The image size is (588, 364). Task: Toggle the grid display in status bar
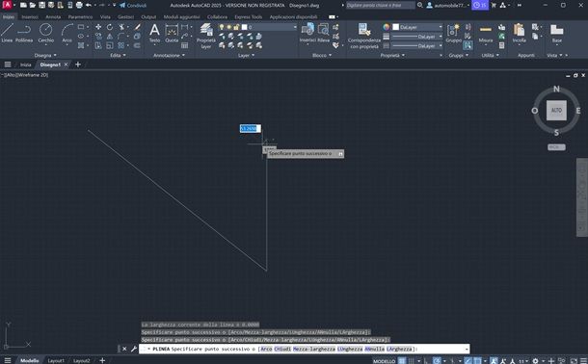point(402,360)
